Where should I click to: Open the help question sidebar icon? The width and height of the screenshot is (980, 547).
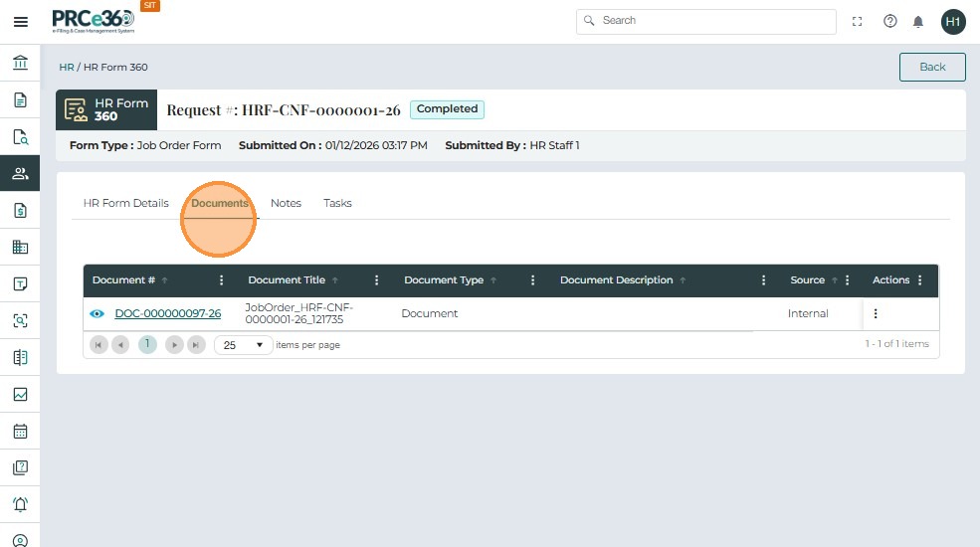click(x=20, y=467)
